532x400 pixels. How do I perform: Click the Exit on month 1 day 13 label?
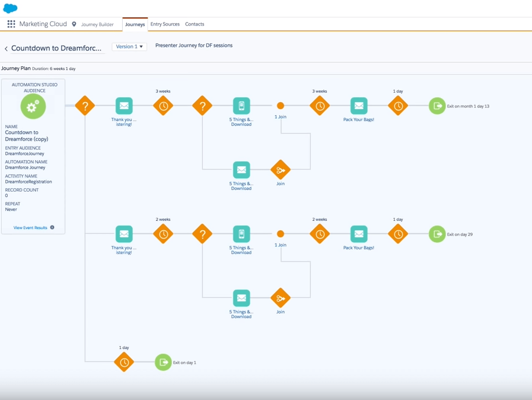(x=468, y=106)
